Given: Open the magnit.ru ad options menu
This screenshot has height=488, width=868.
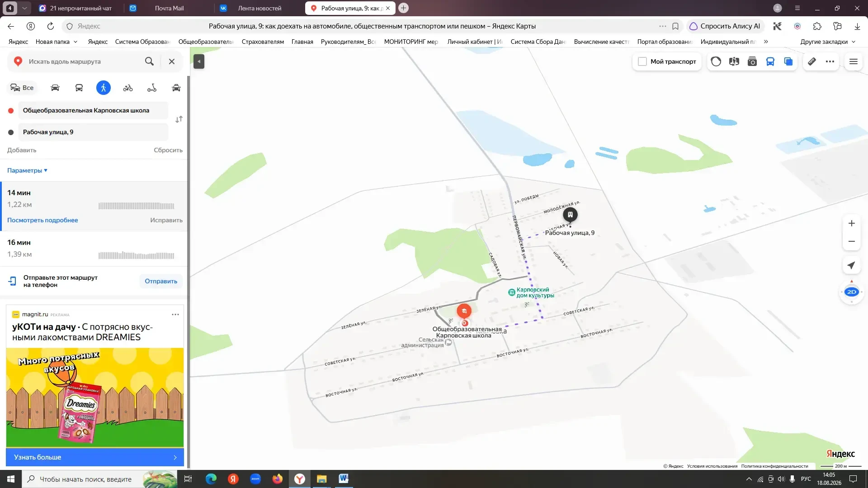Looking at the screenshot, I should tap(175, 314).
